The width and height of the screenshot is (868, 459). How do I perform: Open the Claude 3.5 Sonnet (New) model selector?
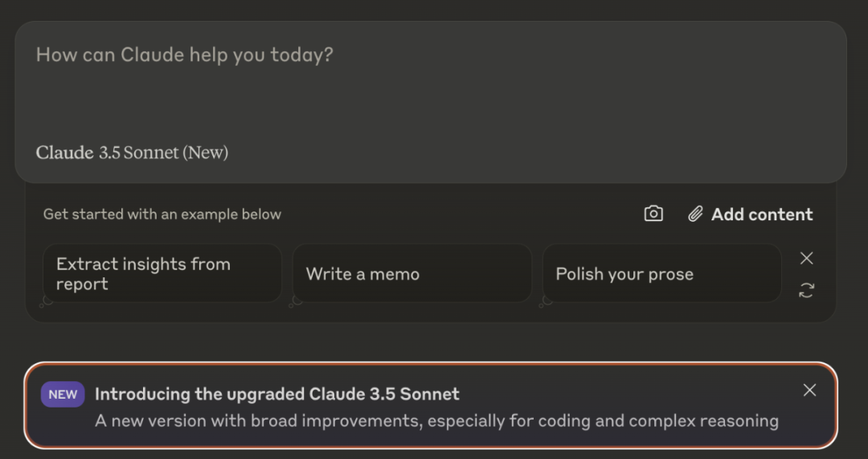132,152
